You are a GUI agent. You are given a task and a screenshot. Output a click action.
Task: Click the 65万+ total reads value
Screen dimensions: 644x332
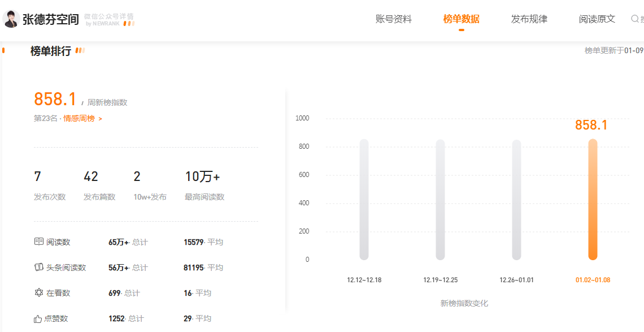coord(118,242)
